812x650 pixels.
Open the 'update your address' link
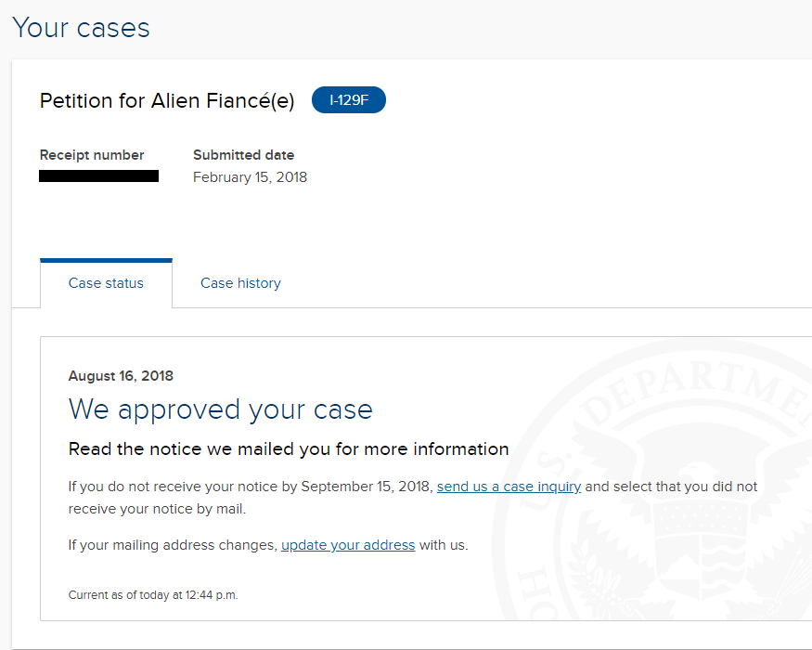pos(348,545)
